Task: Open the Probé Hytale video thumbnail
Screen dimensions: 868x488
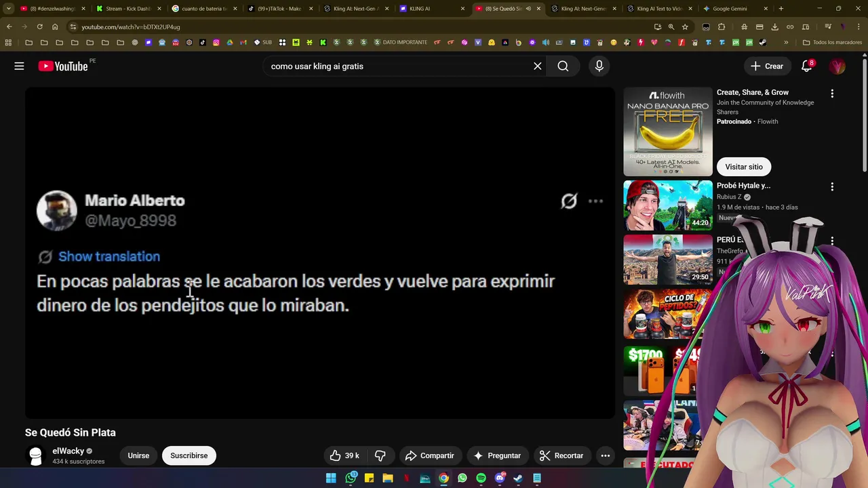Action: (668, 205)
